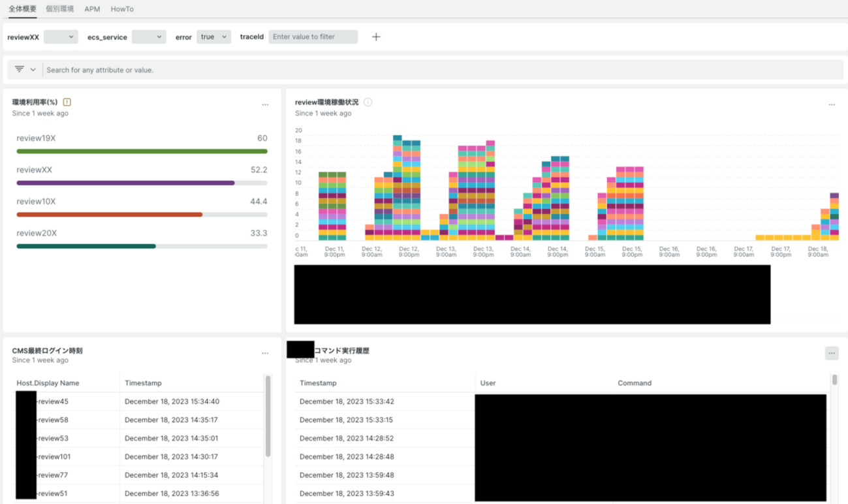Click warning icon beside 環境利用率(%) title

point(67,102)
